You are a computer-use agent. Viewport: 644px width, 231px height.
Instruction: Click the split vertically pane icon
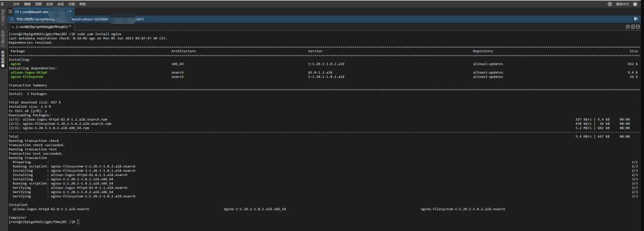(633, 26)
